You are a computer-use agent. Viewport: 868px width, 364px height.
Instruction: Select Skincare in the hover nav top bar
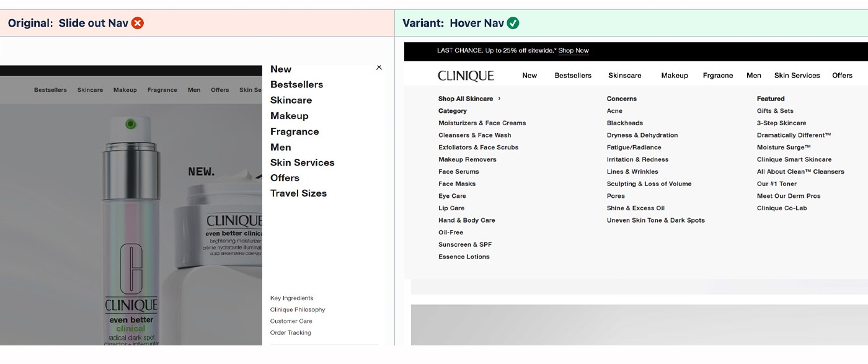[624, 76]
